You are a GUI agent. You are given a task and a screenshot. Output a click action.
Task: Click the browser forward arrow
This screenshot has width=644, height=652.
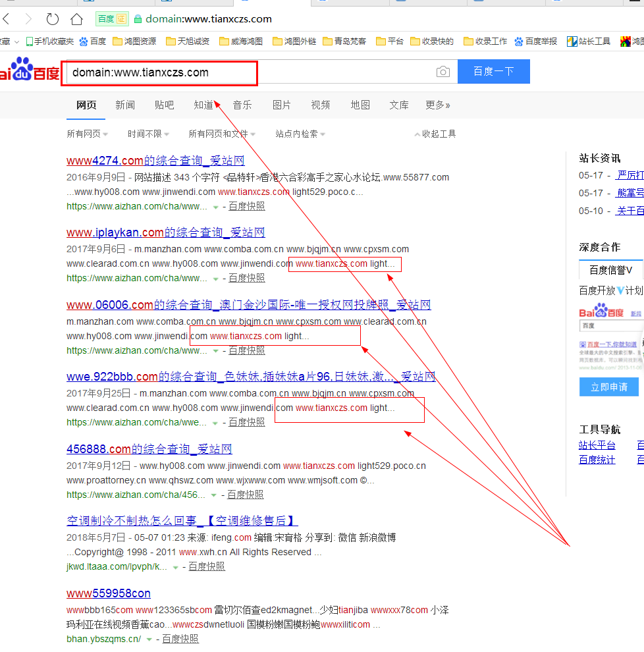(28, 18)
